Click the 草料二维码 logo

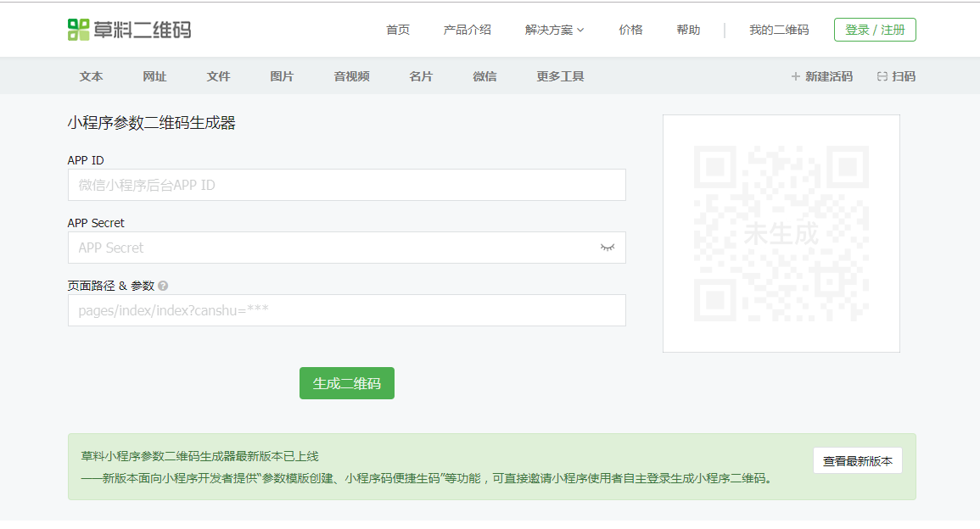(x=129, y=30)
